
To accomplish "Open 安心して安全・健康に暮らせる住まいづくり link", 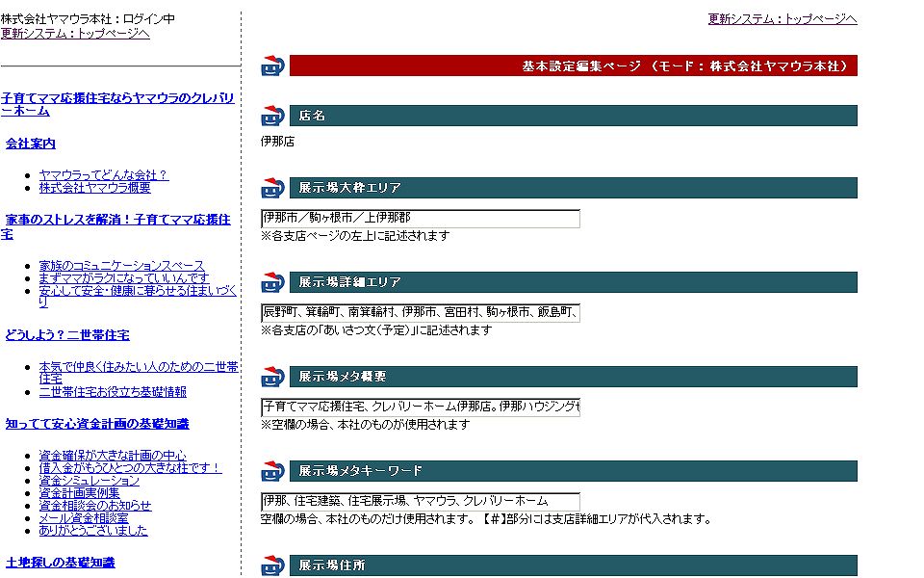I will (138, 296).
